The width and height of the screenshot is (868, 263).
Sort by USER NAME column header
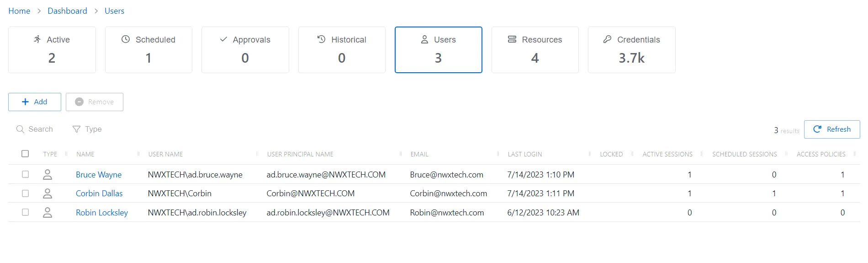coord(165,154)
